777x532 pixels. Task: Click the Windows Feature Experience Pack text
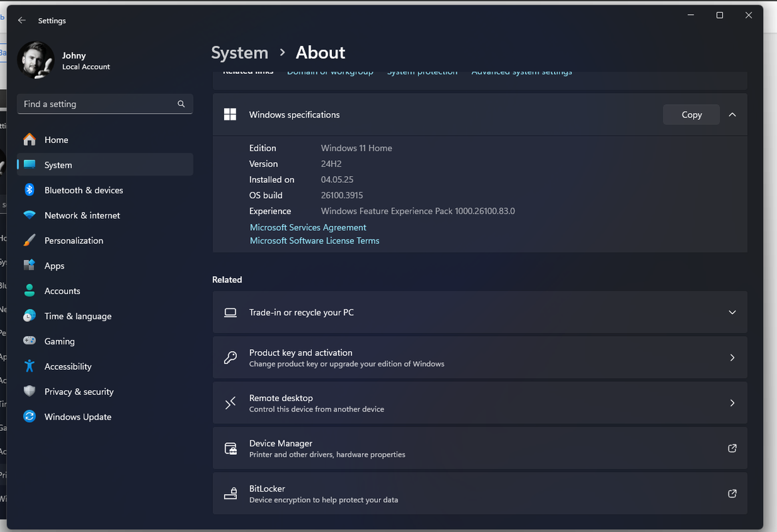click(x=418, y=211)
